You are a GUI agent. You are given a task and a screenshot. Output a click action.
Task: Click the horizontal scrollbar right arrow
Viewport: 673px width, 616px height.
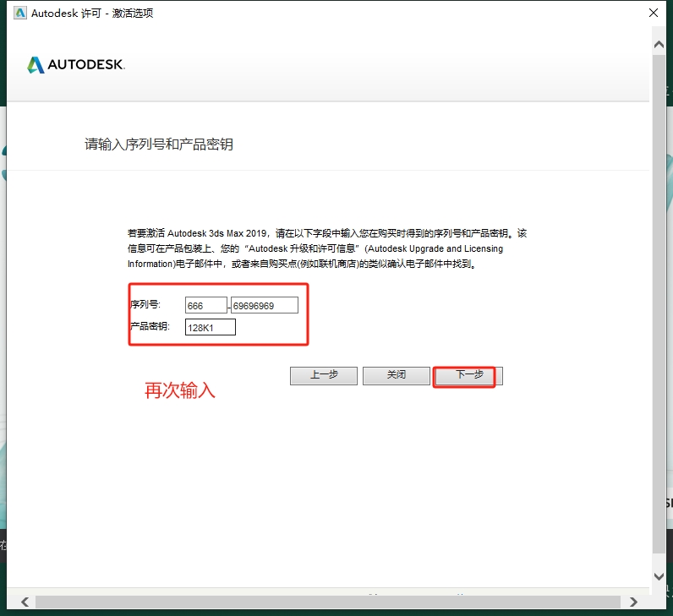634,602
